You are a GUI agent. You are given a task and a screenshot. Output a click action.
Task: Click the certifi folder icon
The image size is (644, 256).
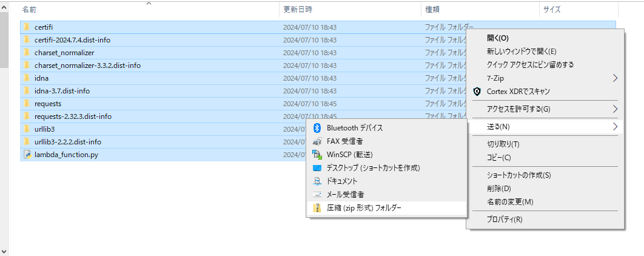tap(27, 27)
